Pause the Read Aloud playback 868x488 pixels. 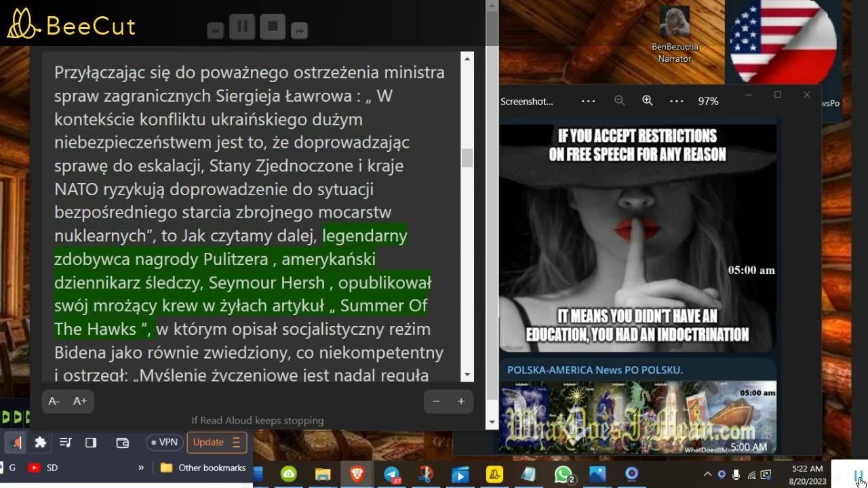(242, 27)
